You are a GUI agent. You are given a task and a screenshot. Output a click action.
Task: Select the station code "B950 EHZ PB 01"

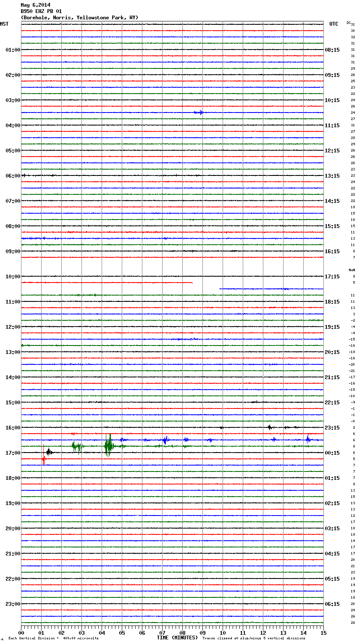pos(42,11)
